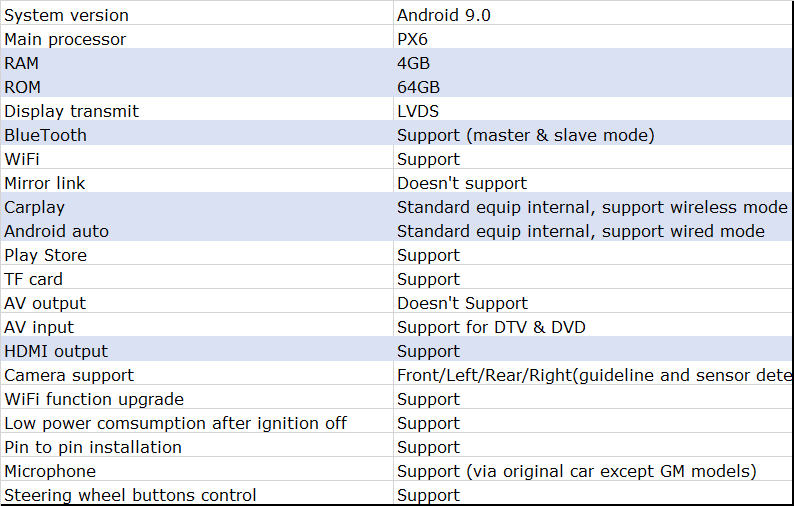Click the Display transmit LVDS cell
Screen dimensions: 794x506
pyautogui.click(x=418, y=111)
